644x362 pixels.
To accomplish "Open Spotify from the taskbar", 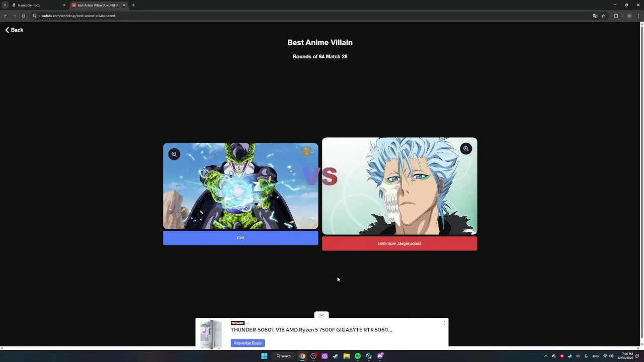I will coord(358,356).
